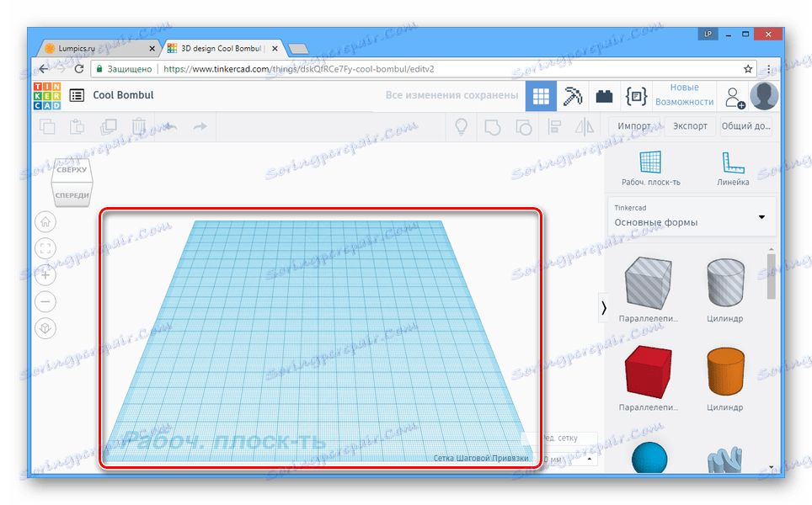The width and height of the screenshot is (812, 505).
Task: Click the Защищено secure site lock
Action: coord(125,69)
